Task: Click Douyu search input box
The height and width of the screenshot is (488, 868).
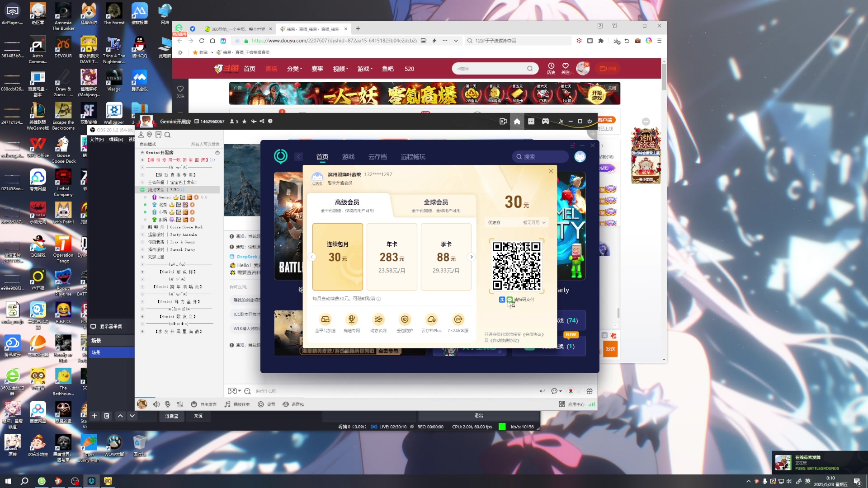Action: click(491, 69)
